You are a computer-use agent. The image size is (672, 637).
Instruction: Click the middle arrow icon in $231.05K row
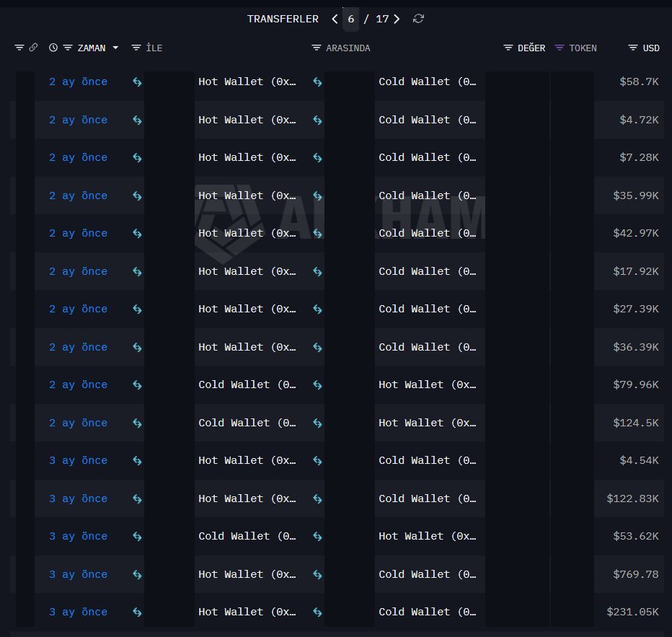pyautogui.click(x=317, y=612)
